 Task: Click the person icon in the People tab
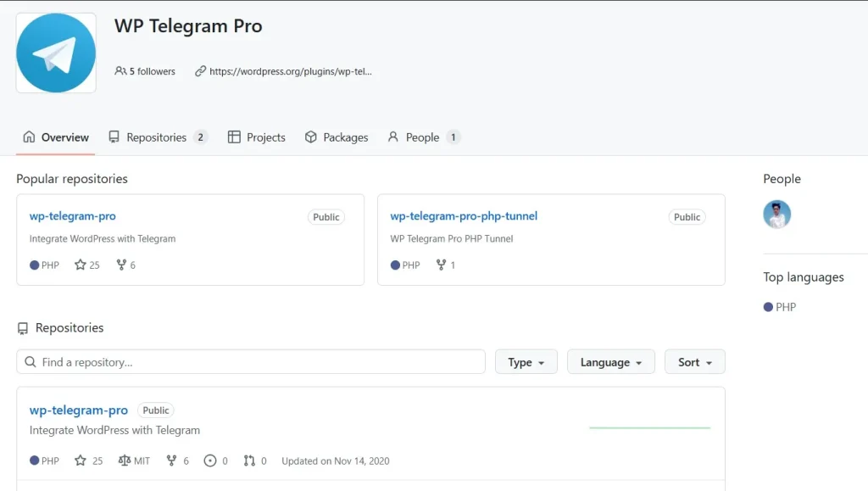click(x=393, y=137)
